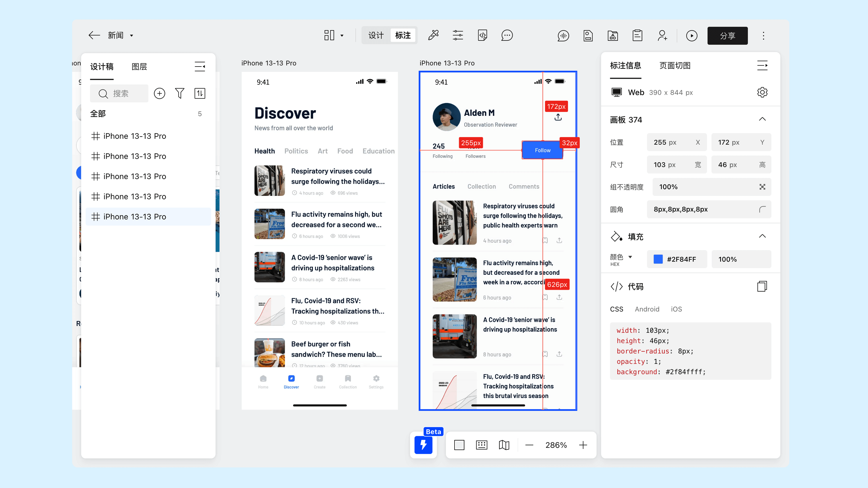Open the delivery clipboard icon in the toolbar
The image size is (868, 488).
637,35
